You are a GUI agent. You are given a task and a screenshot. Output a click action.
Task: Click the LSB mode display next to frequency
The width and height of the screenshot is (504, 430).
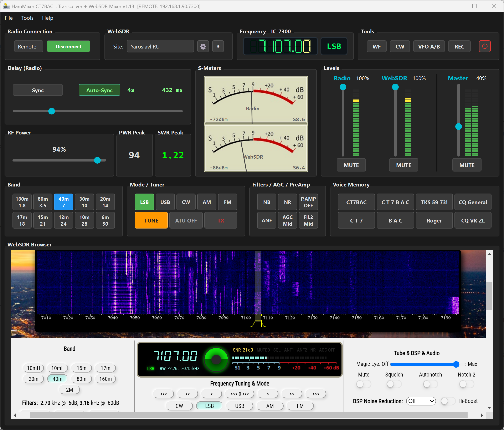pyautogui.click(x=334, y=46)
